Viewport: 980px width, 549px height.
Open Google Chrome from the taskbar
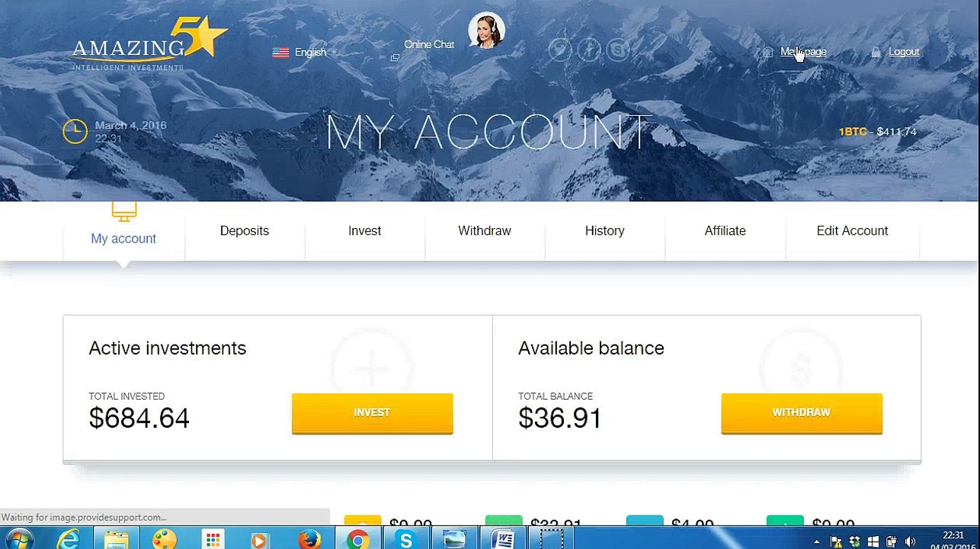coord(357,540)
